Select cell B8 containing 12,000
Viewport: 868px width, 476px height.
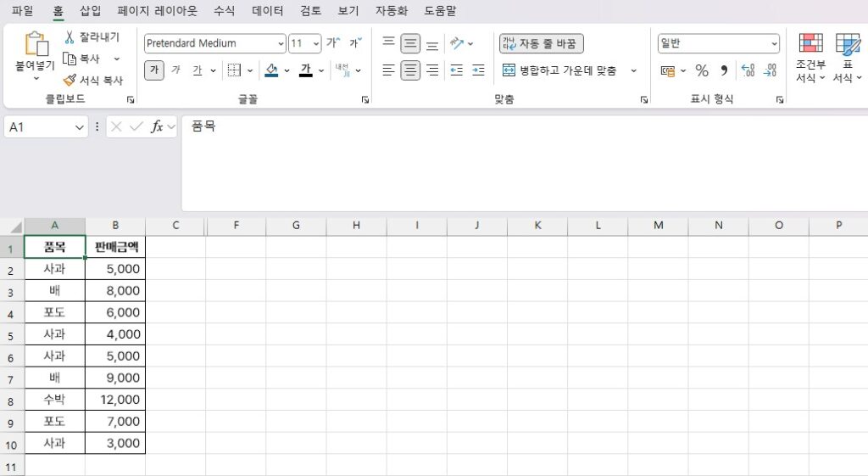click(x=115, y=400)
